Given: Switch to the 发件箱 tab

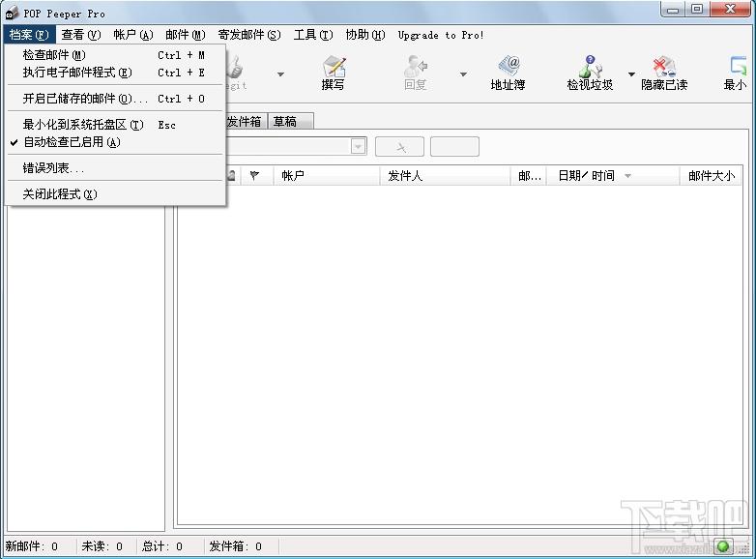Looking at the screenshot, I should pyautogui.click(x=245, y=122).
